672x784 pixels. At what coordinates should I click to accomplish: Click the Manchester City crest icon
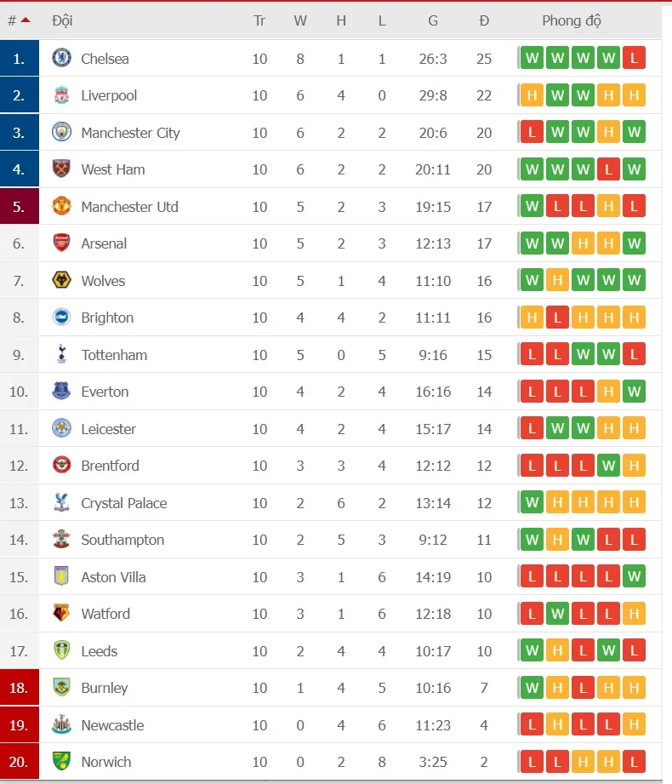coord(61,132)
